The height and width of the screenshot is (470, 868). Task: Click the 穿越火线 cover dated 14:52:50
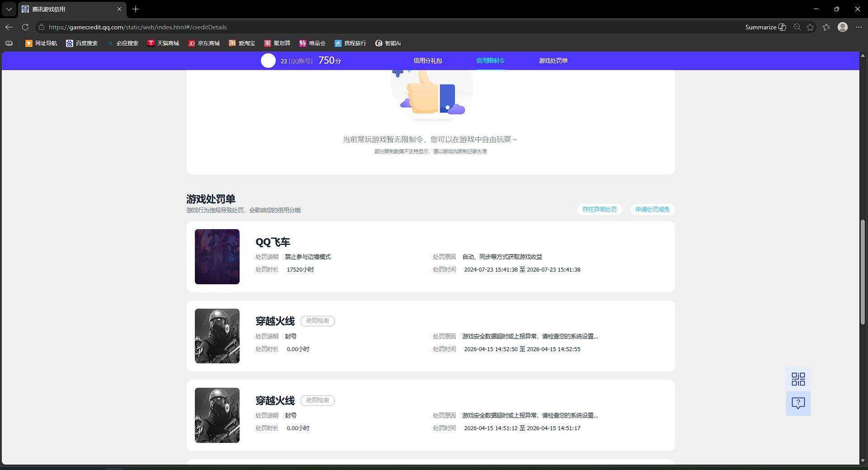(x=217, y=336)
